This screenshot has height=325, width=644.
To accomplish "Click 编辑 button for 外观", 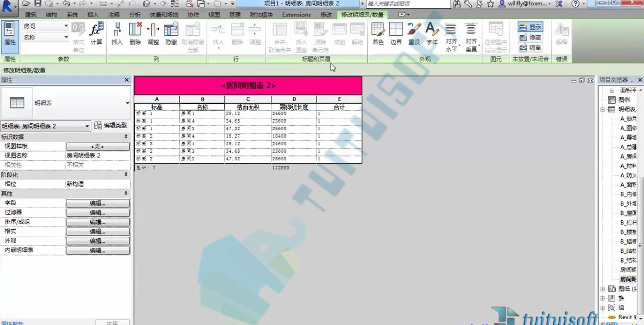I will [x=98, y=241].
